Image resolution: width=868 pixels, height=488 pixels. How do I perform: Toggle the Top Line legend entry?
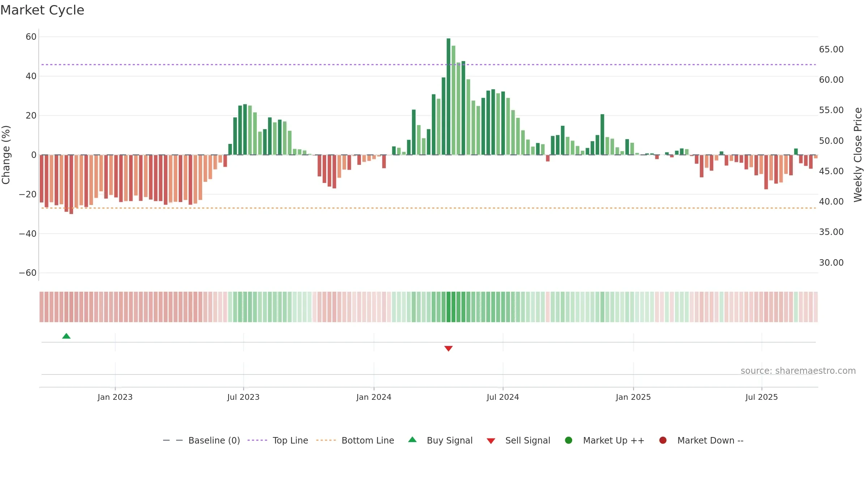pyautogui.click(x=278, y=440)
